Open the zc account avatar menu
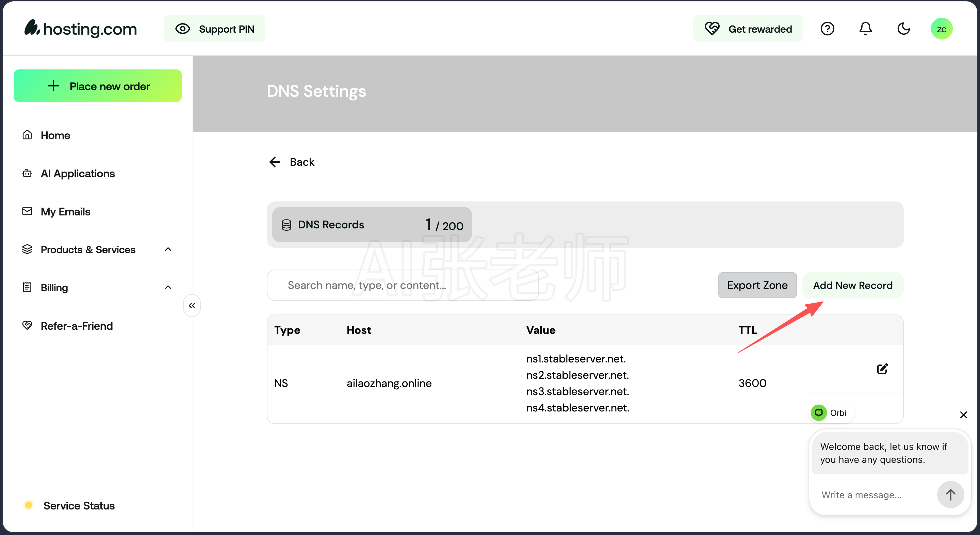 942,29
